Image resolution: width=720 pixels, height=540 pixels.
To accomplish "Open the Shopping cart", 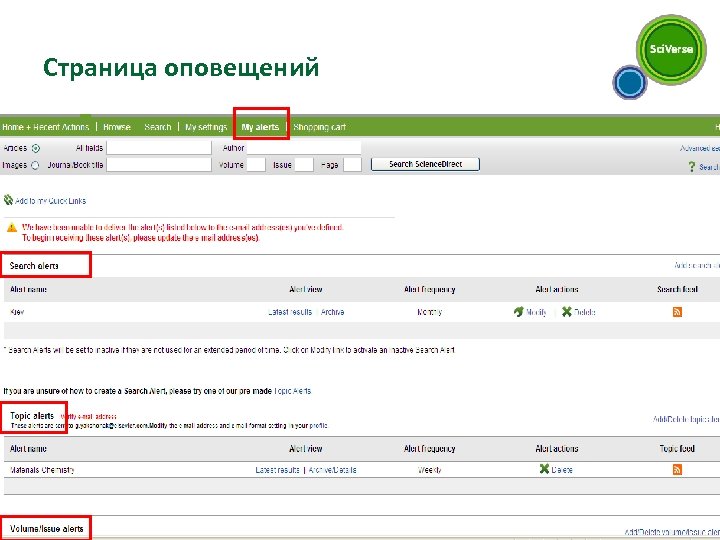I will 320,127.
